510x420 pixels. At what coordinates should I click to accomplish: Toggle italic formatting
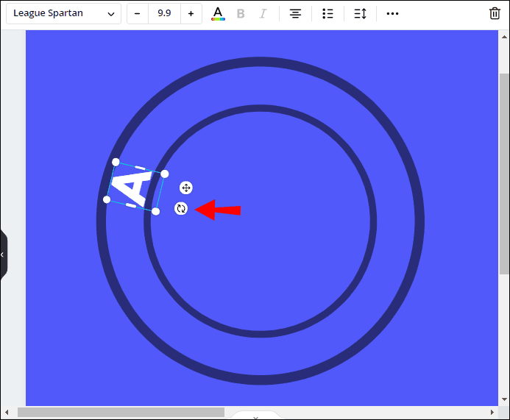pos(263,13)
